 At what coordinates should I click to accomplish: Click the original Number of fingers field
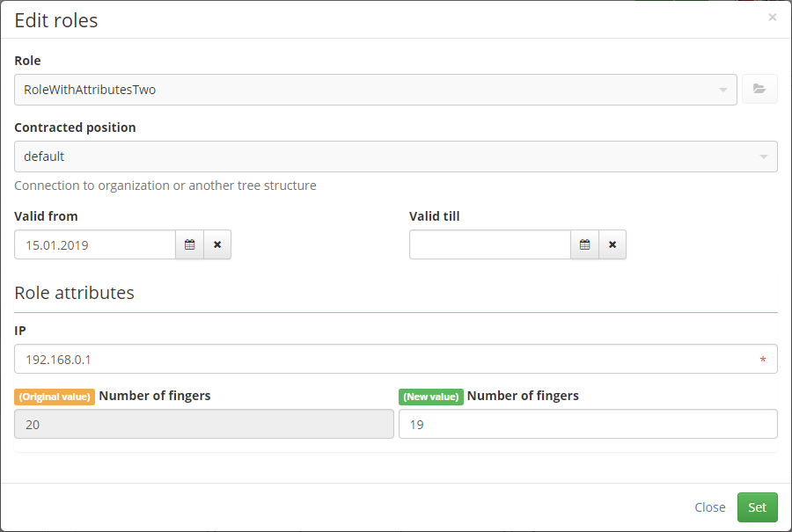point(204,424)
